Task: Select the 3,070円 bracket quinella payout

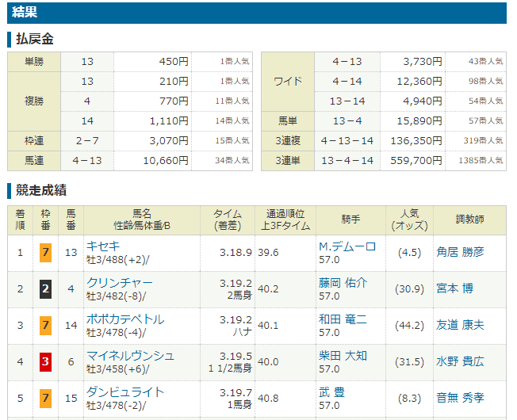Action: tap(169, 141)
